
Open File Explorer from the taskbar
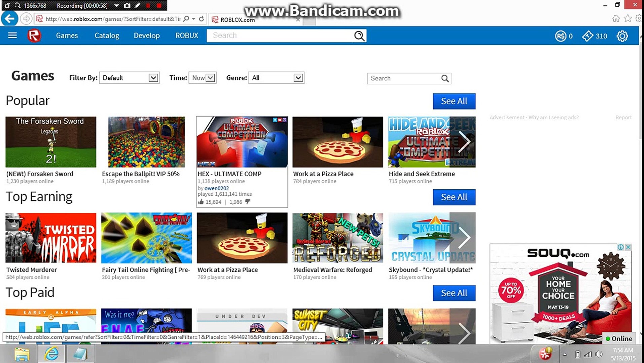pyautogui.click(x=22, y=354)
